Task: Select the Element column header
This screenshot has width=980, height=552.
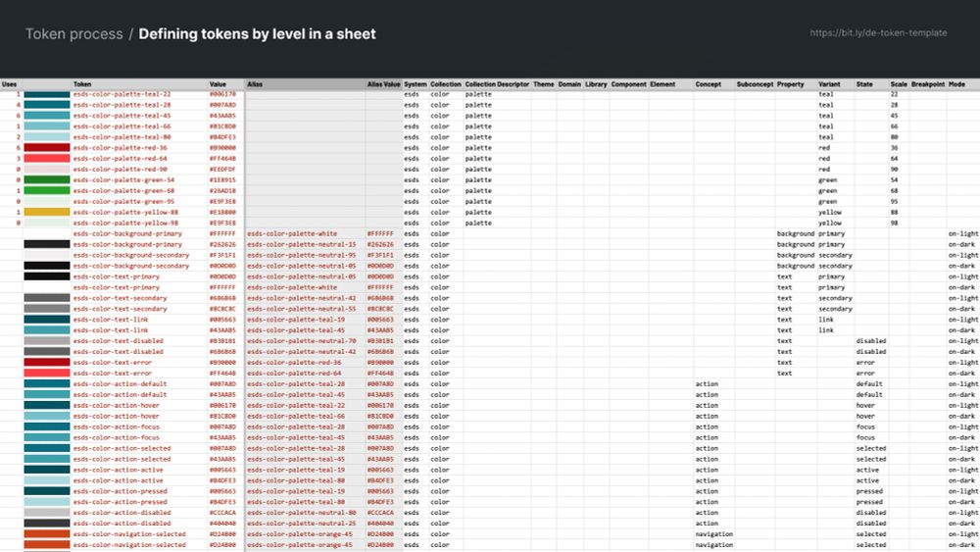Action: (x=662, y=83)
